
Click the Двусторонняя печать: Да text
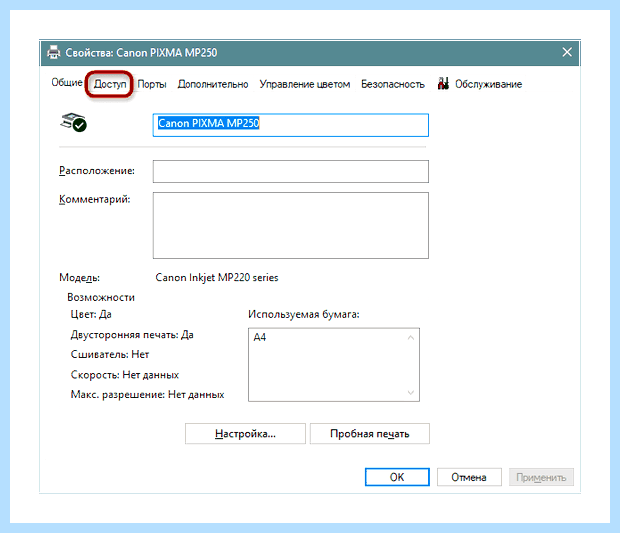tap(132, 335)
